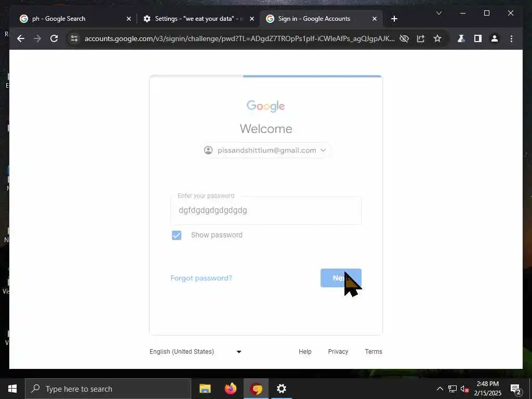Maximize the browser window
Viewport: 532px width, 399px height.
(x=486, y=13)
